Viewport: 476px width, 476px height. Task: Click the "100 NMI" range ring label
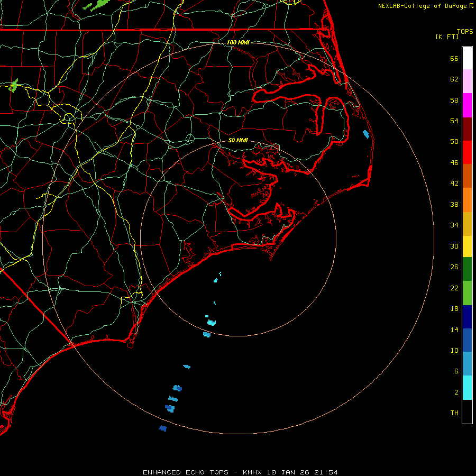tap(238, 42)
